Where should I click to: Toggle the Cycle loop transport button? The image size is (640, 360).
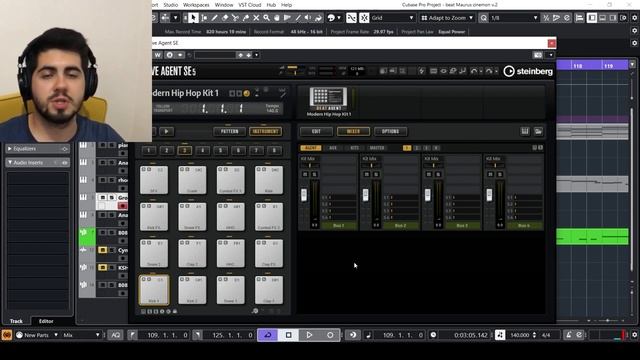click(268, 335)
